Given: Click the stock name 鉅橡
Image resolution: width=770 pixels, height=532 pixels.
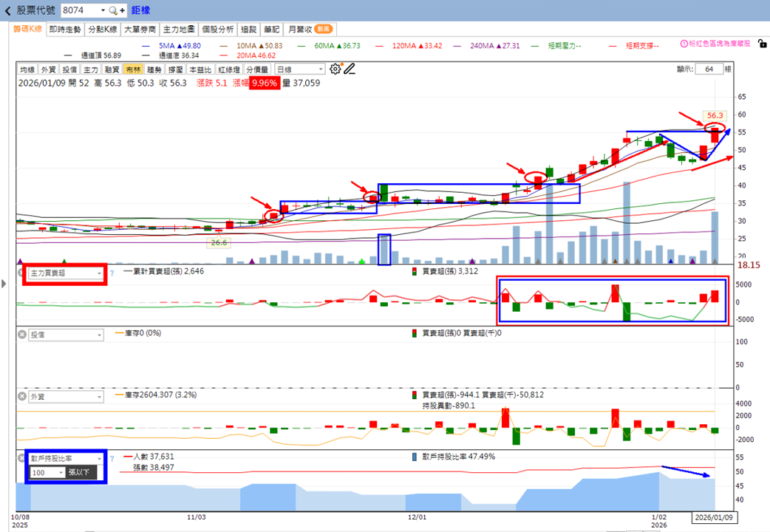Looking at the screenshot, I should (140, 10).
